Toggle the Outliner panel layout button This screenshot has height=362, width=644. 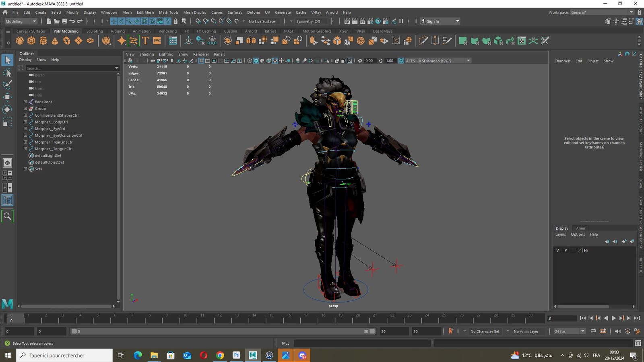[x=7, y=200]
